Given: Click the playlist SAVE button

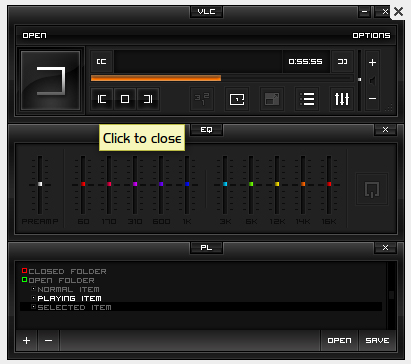Looking at the screenshot, I should (377, 340).
